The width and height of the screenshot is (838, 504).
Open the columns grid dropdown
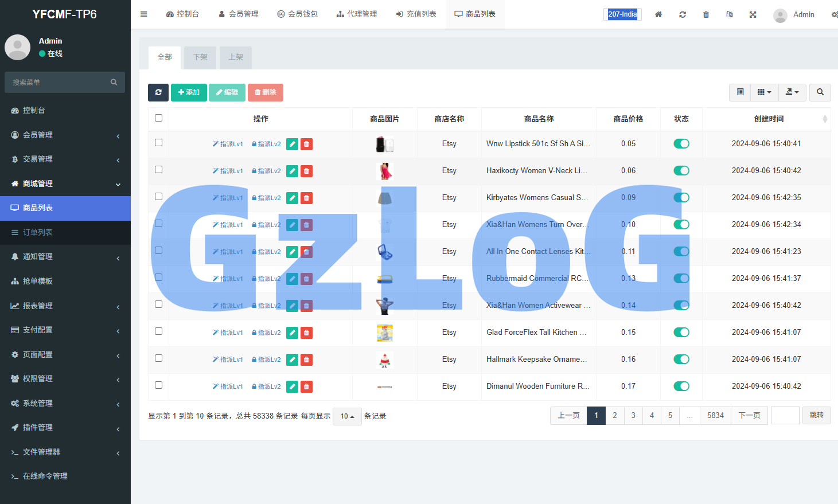point(764,92)
